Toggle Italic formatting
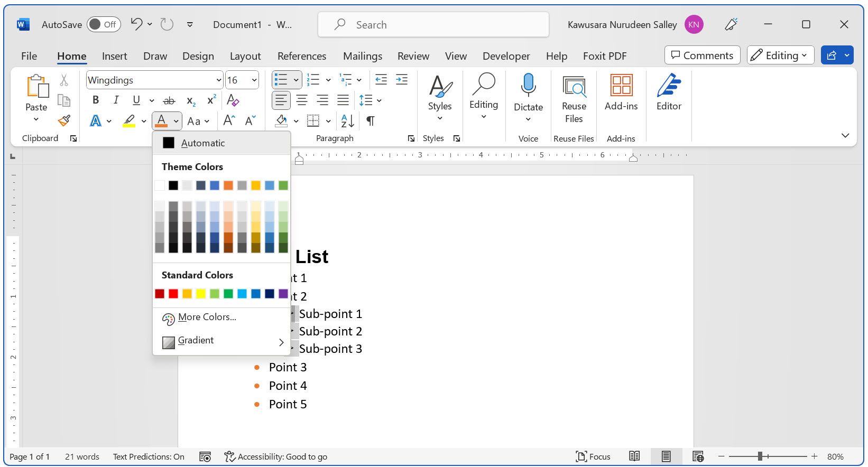868x467 pixels. pyautogui.click(x=116, y=100)
